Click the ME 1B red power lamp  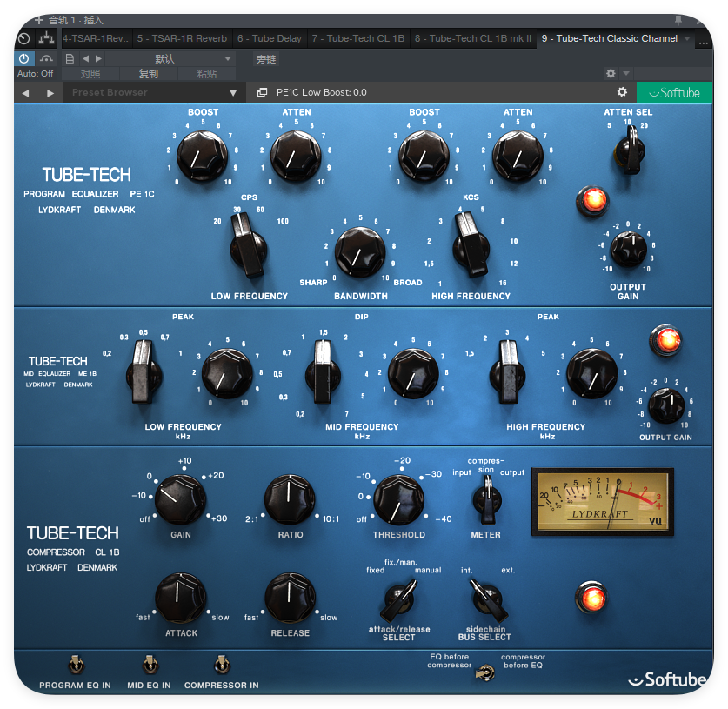pyautogui.click(x=665, y=340)
